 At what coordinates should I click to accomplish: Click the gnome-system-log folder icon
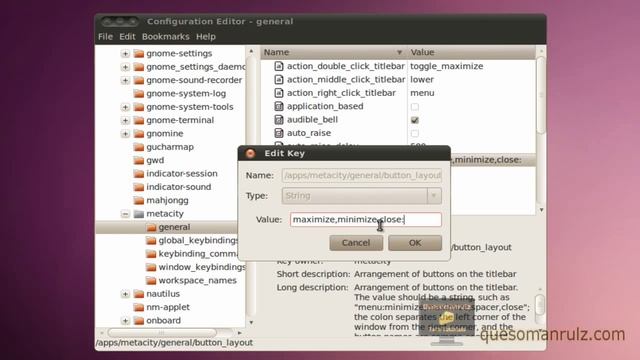139,93
